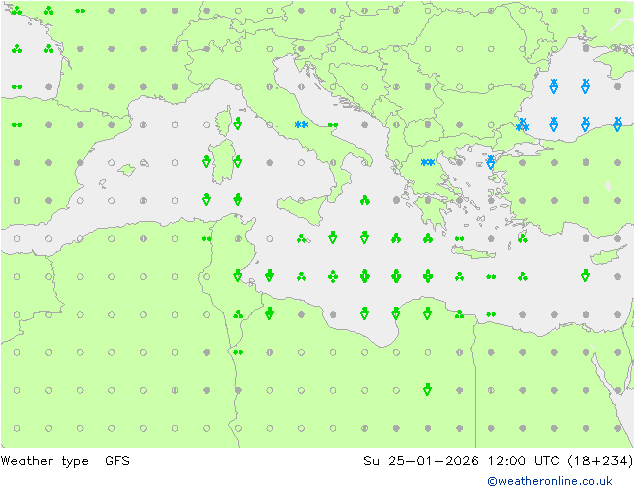Click the island of Sardinia on the map
This screenshot has width=634, height=490.
tap(223, 162)
